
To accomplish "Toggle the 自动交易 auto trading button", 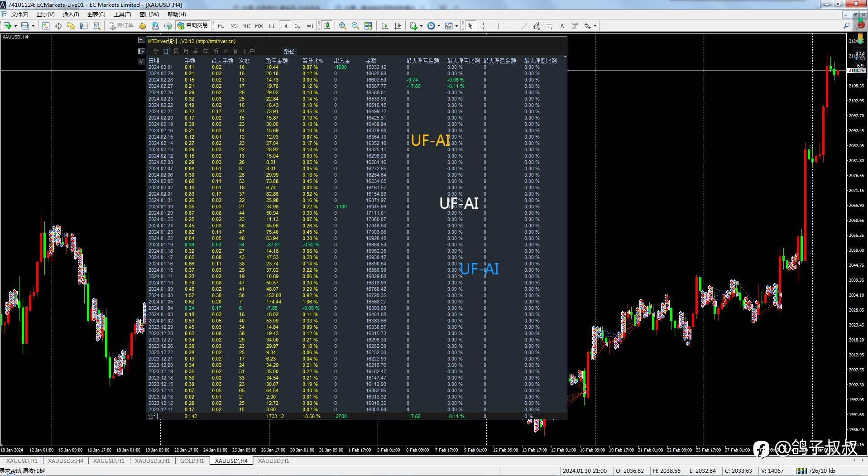I will tap(193, 26).
